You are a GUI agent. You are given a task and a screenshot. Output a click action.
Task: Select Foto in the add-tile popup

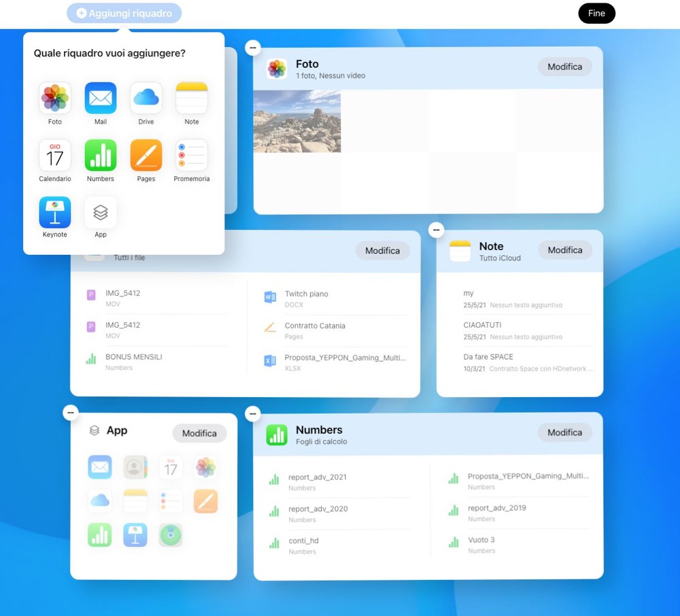click(x=55, y=99)
